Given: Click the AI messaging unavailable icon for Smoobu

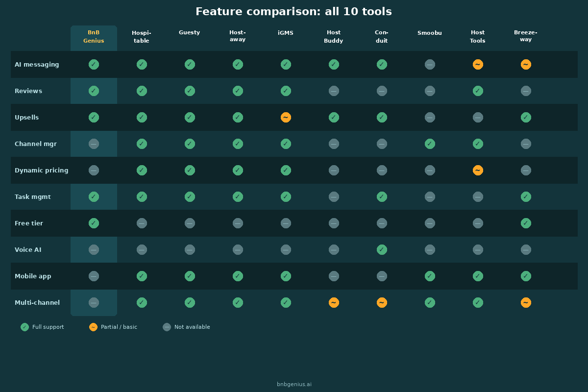Looking at the screenshot, I should (x=430, y=64).
